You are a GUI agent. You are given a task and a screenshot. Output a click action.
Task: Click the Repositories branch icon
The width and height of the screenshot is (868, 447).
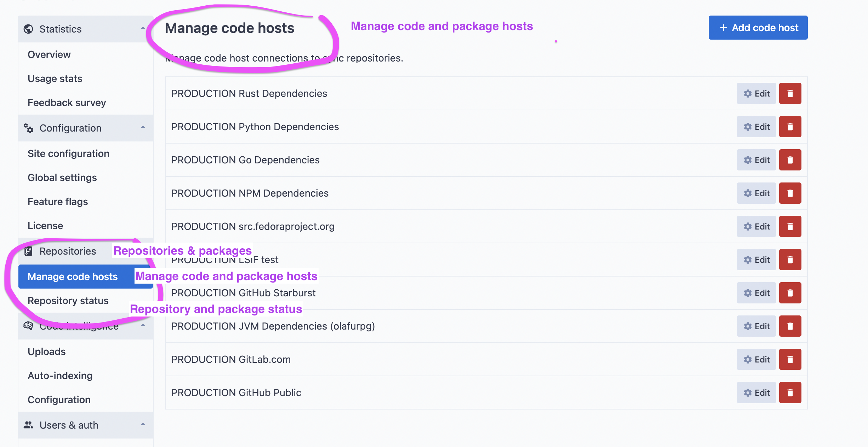28,251
